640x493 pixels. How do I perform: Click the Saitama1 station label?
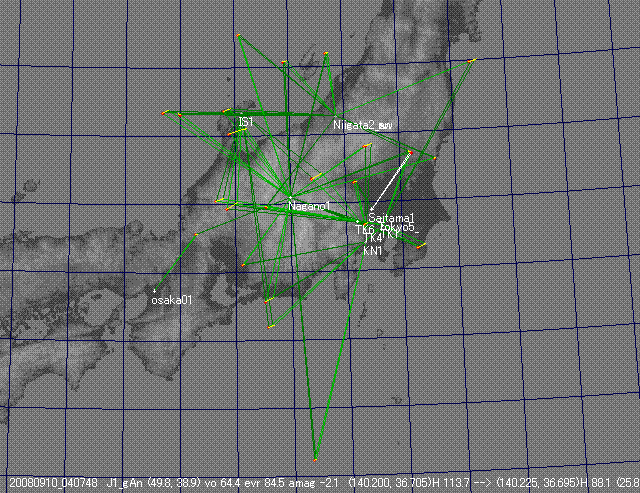[x=391, y=218]
